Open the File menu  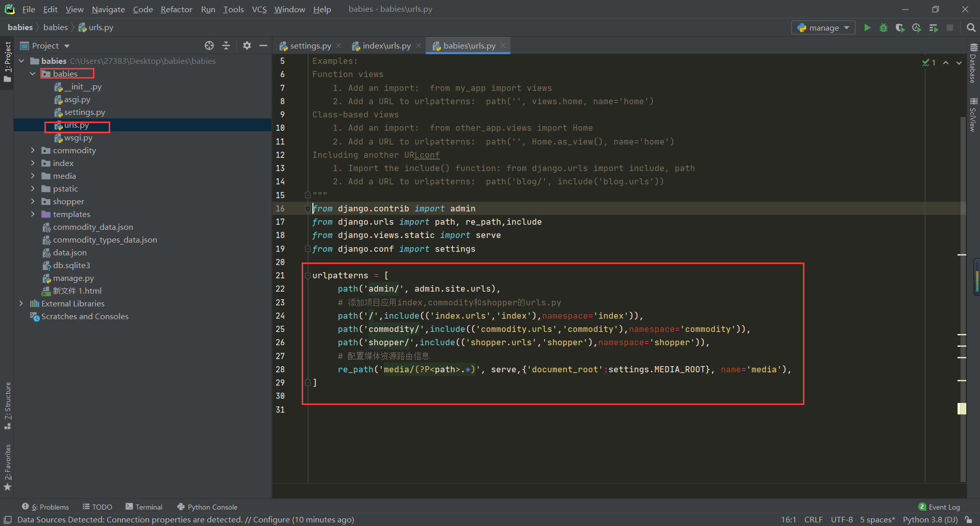tap(29, 9)
